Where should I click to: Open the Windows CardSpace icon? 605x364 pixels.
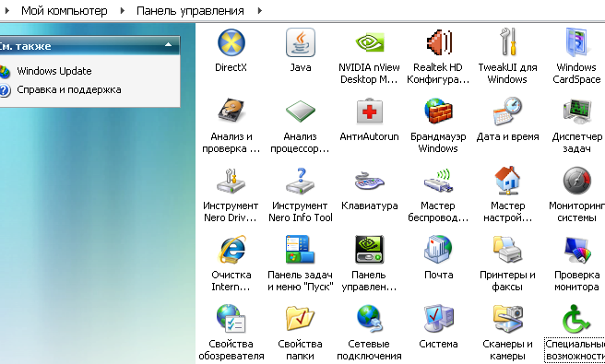tap(576, 42)
